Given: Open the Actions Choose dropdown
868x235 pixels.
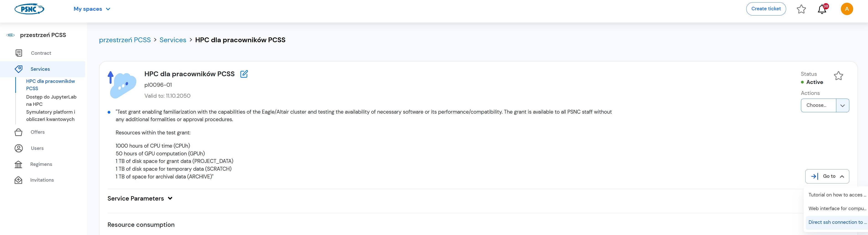Looking at the screenshot, I should coord(824,105).
